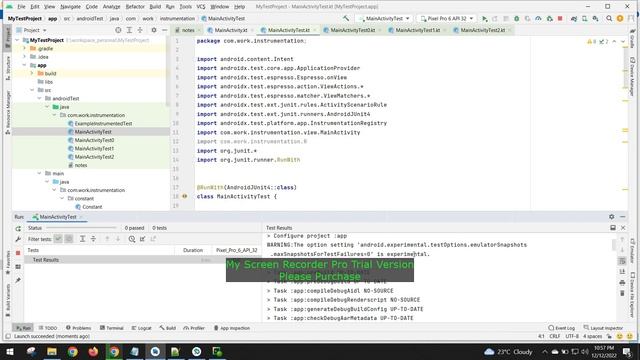
Task: Open the Layout Inspector
Action: [x=603, y=328]
